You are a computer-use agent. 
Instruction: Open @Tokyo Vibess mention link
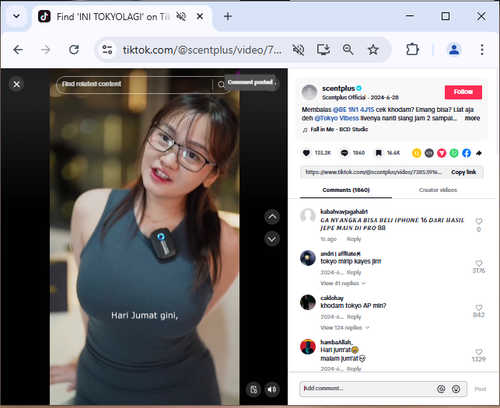tap(337, 118)
